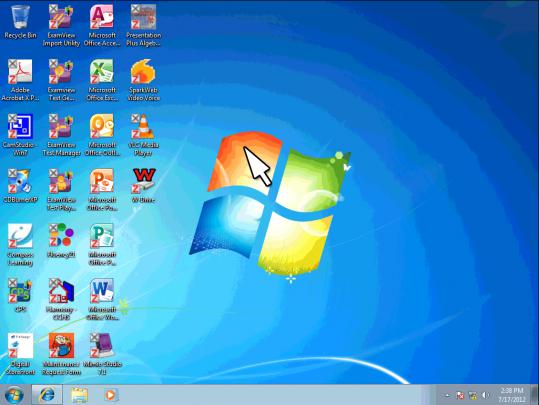Open the Microsoft Office Access shortcut
Image resolution: width=539 pixels, height=405 pixels.
(102, 25)
